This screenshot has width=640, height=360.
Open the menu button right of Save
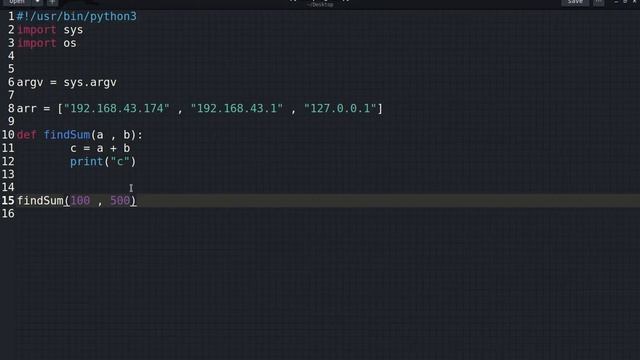(x=598, y=2)
